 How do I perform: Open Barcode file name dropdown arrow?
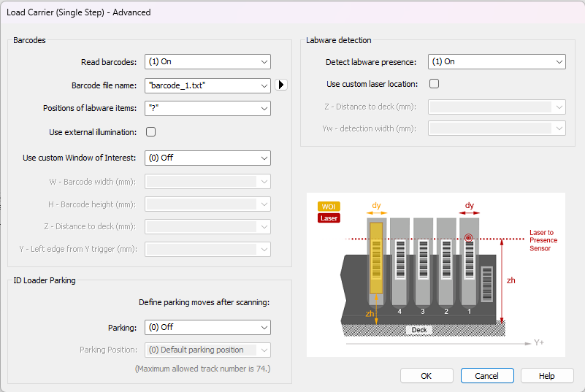[264, 85]
